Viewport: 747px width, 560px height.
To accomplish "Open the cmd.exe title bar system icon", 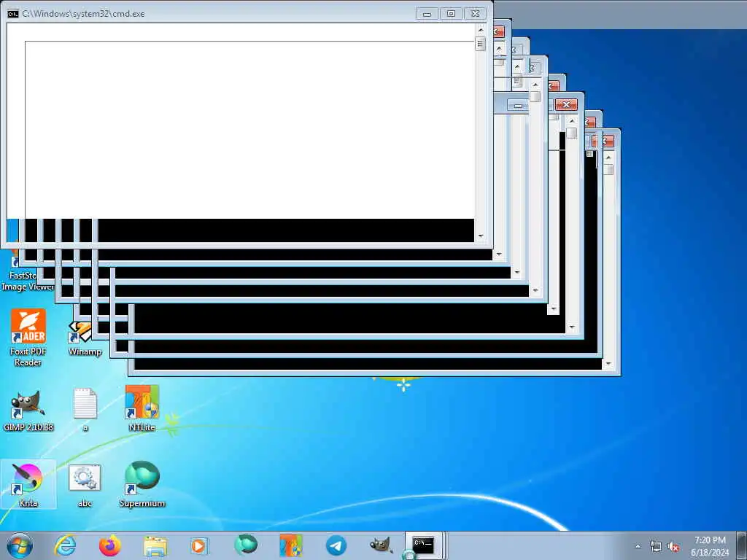I will 13,14.
